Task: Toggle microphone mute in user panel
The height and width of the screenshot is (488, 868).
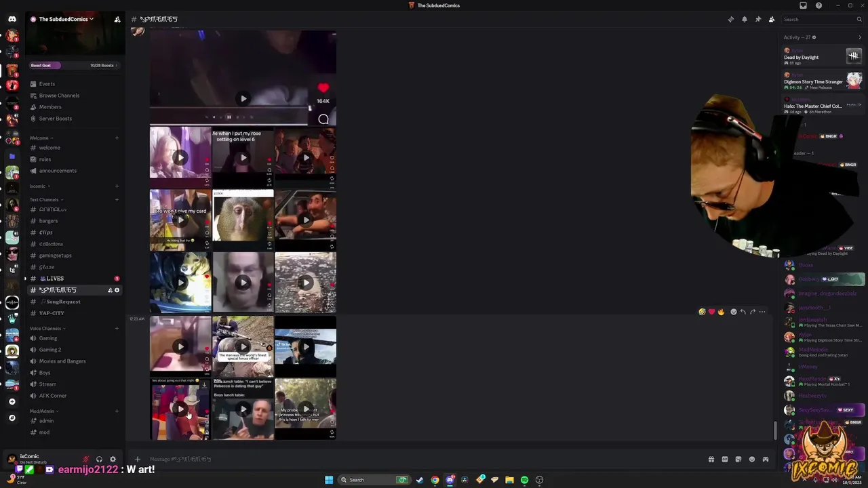Action: pos(85,459)
